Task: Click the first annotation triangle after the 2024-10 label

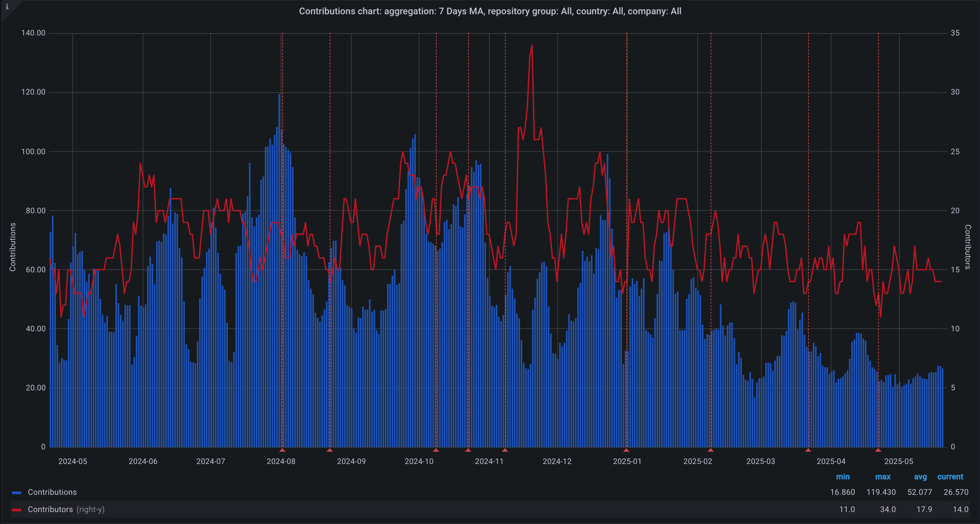Action: point(436,450)
